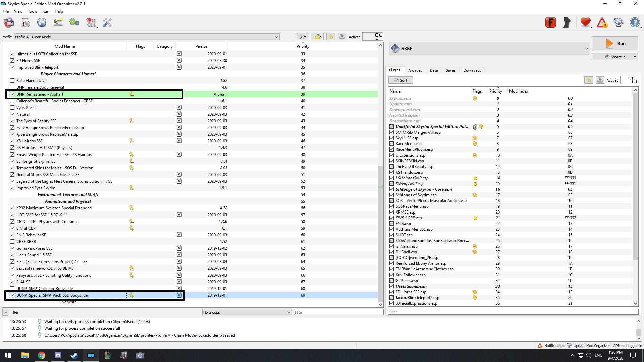Enable the Vy'rs Preset mod checkbox
Viewport: 644px width, 362px height.
pyautogui.click(x=12, y=107)
